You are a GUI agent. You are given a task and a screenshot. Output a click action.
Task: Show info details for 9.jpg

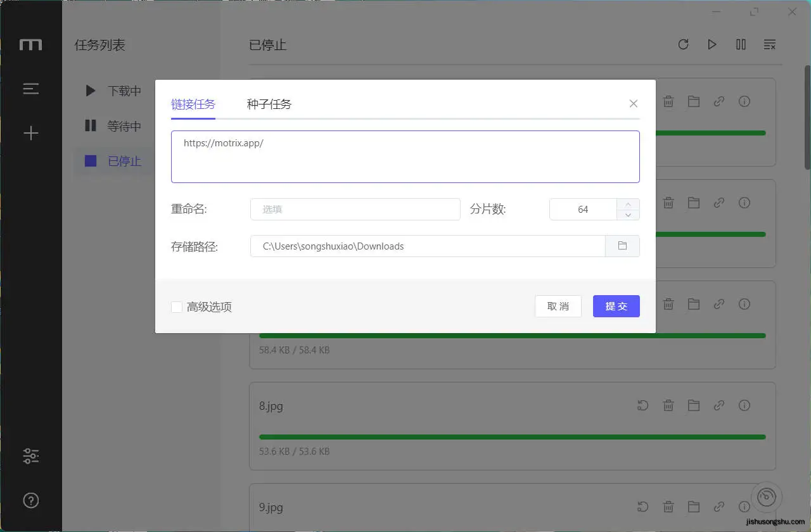[x=744, y=507]
